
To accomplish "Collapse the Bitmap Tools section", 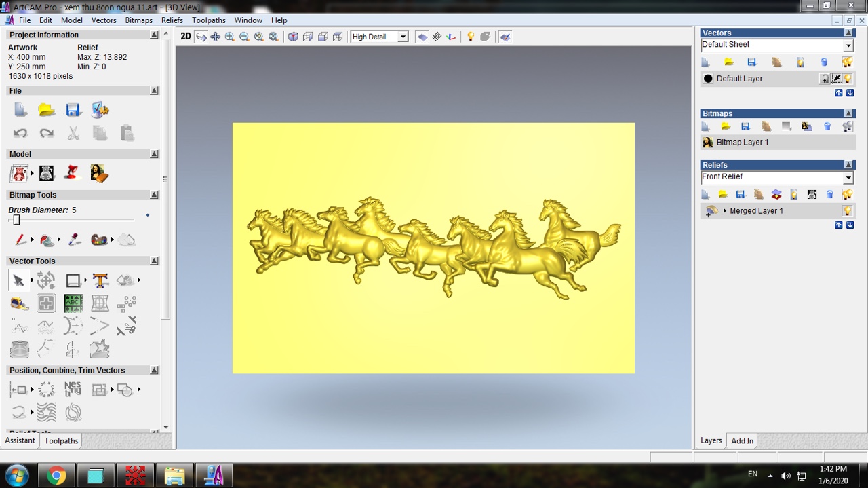I will coord(155,195).
